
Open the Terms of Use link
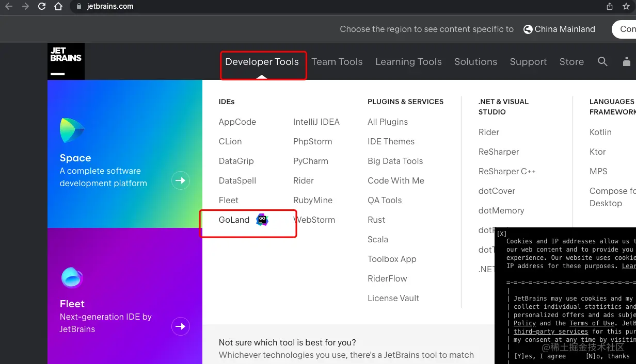(592, 323)
